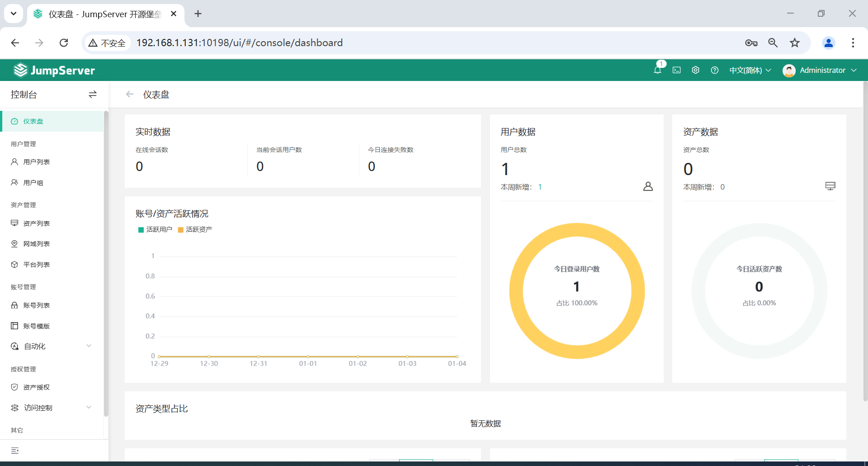
Task: Toggle 活跃资产 series in chart legend
Action: (x=195, y=229)
